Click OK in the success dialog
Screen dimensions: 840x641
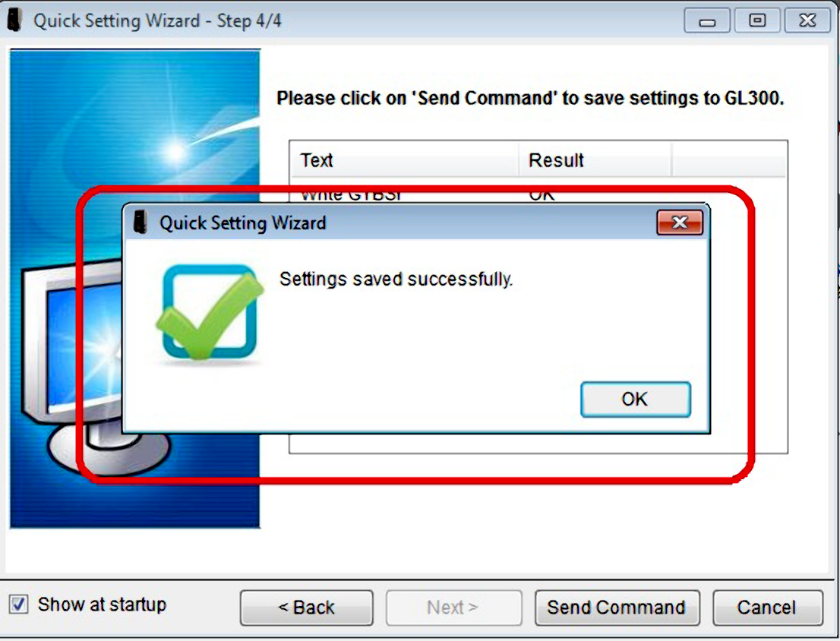[636, 399]
